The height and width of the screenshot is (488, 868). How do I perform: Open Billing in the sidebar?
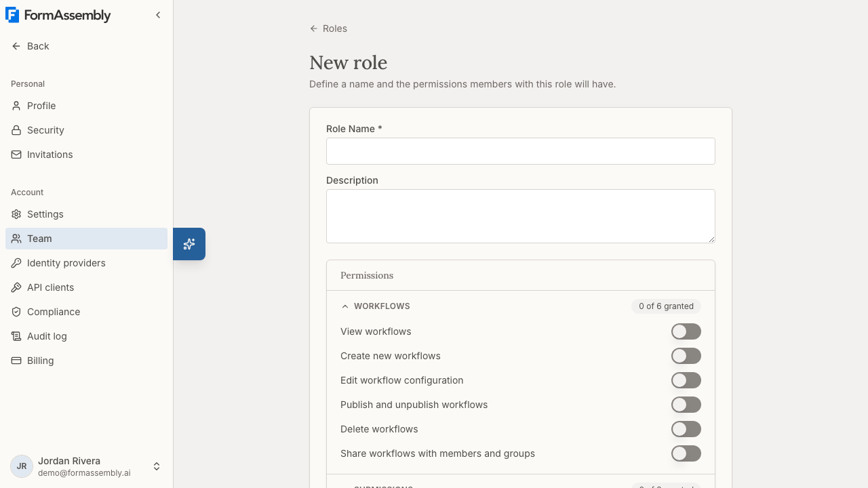pyautogui.click(x=86, y=361)
